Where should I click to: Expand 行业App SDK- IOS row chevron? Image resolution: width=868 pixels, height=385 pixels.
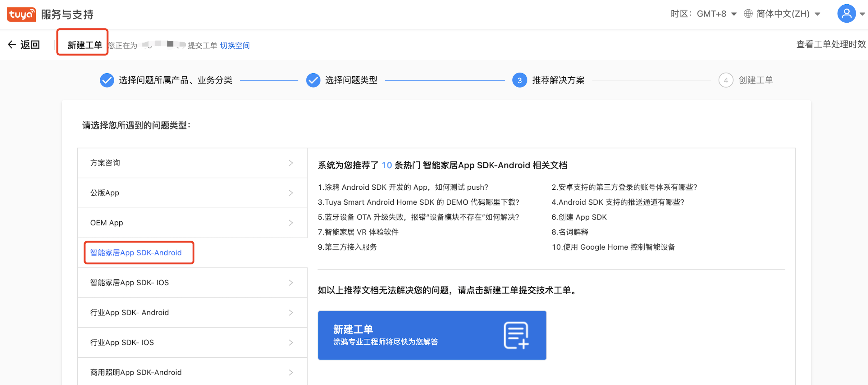coord(291,342)
